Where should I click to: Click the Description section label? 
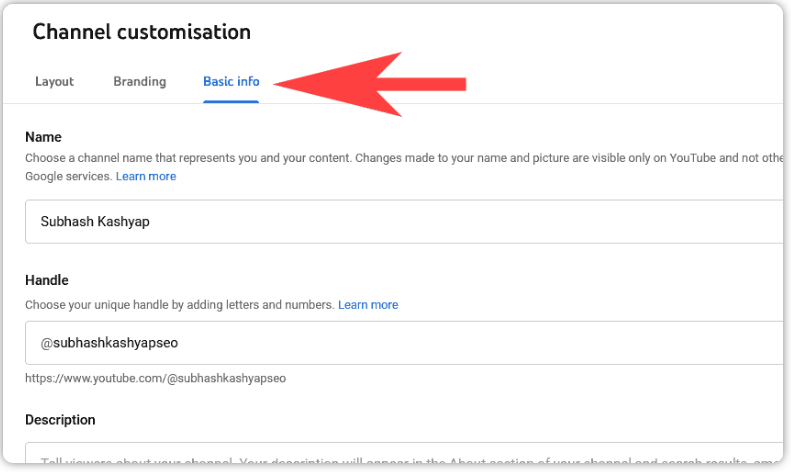60,420
